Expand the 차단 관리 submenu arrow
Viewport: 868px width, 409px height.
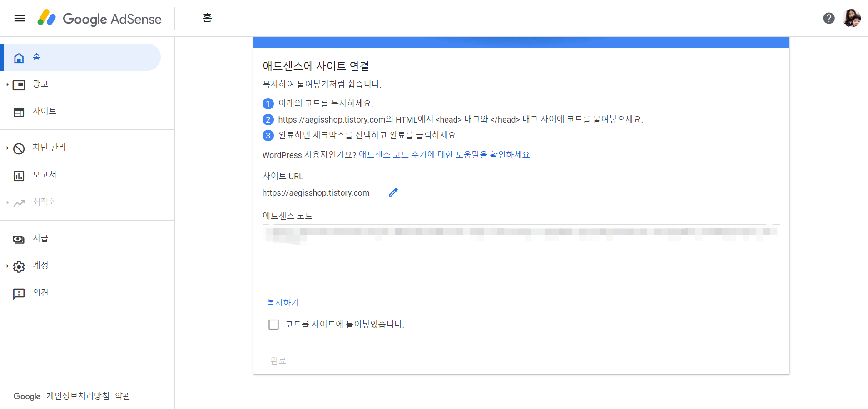(7, 148)
